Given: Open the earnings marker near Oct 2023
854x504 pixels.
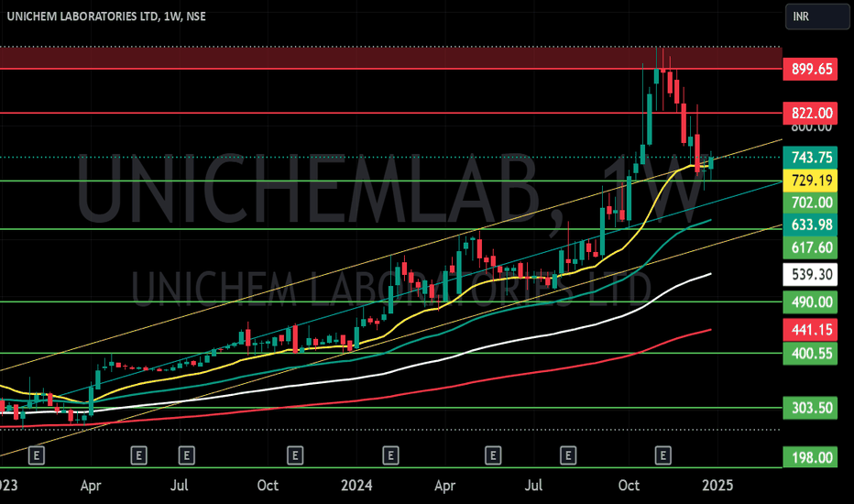Looking at the screenshot, I should tap(295, 455).
